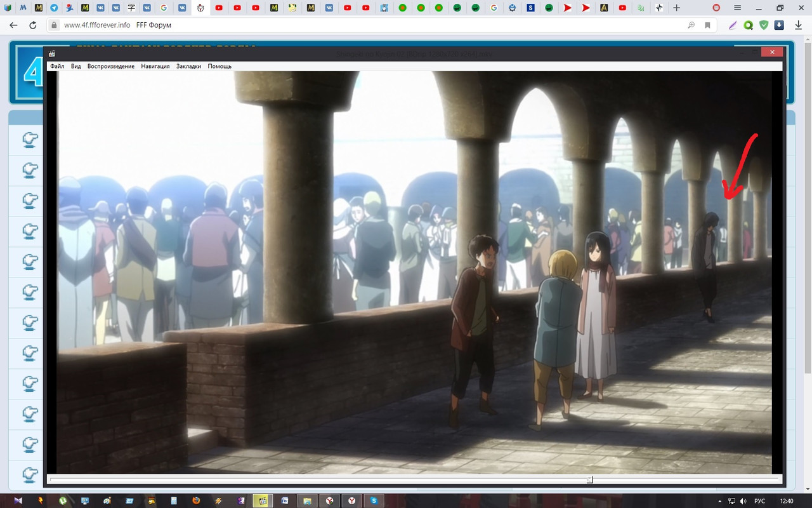Select the active FFF Форум tab
Viewport: 812px width, 508px height.
pos(200,8)
